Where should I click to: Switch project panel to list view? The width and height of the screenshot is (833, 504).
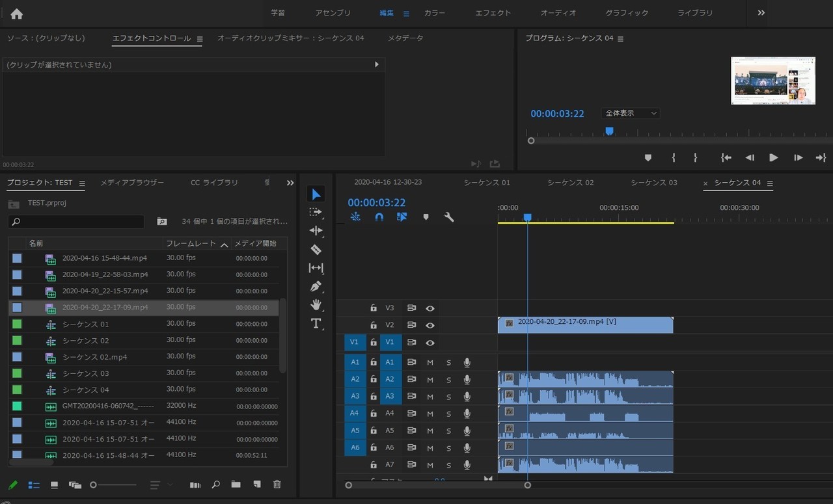tap(34, 485)
